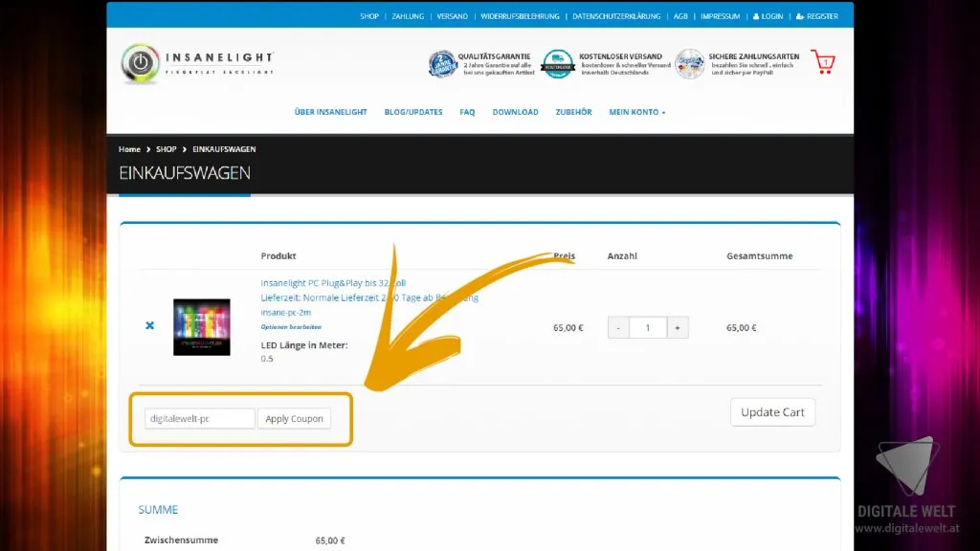980x551 pixels.
Task: Click the Produkt column header
Action: [x=278, y=256]
